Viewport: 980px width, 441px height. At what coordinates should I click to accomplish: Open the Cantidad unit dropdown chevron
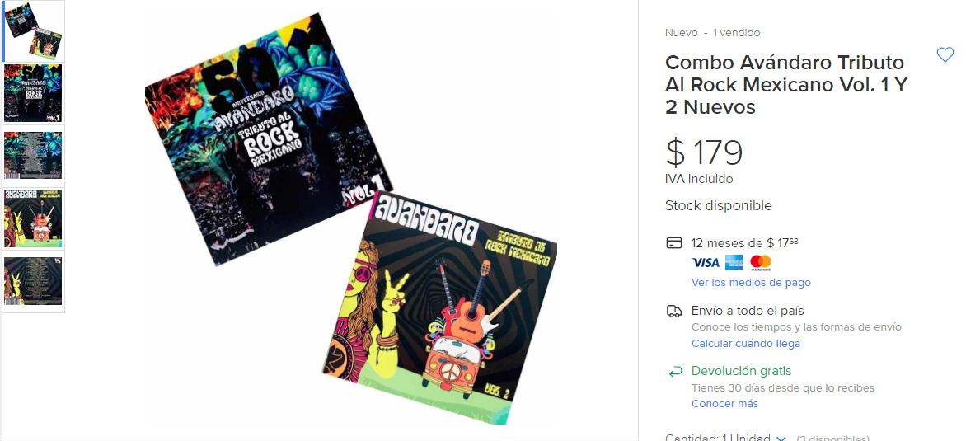click(781, 439)
